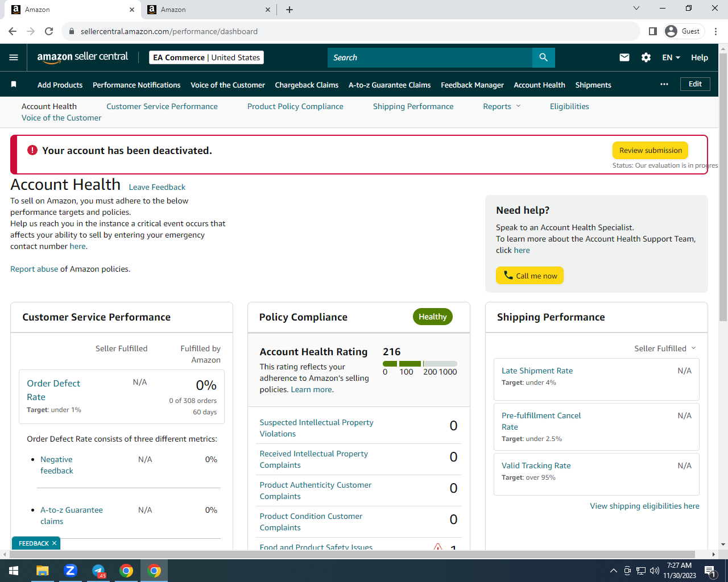The image size is (728, 582).
Task: Click the Report abuse link
Action: tap(34, 269)
